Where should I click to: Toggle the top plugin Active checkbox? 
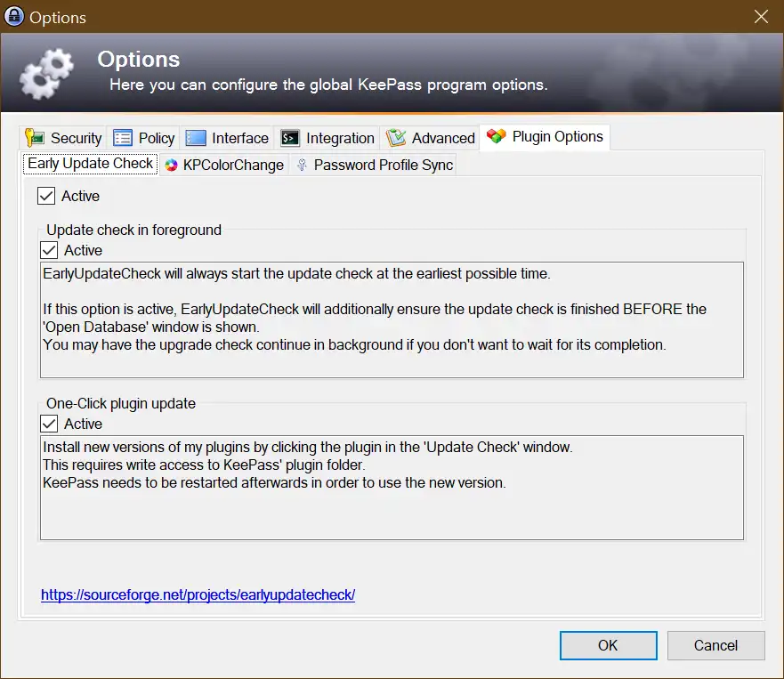tap(46, 196)
